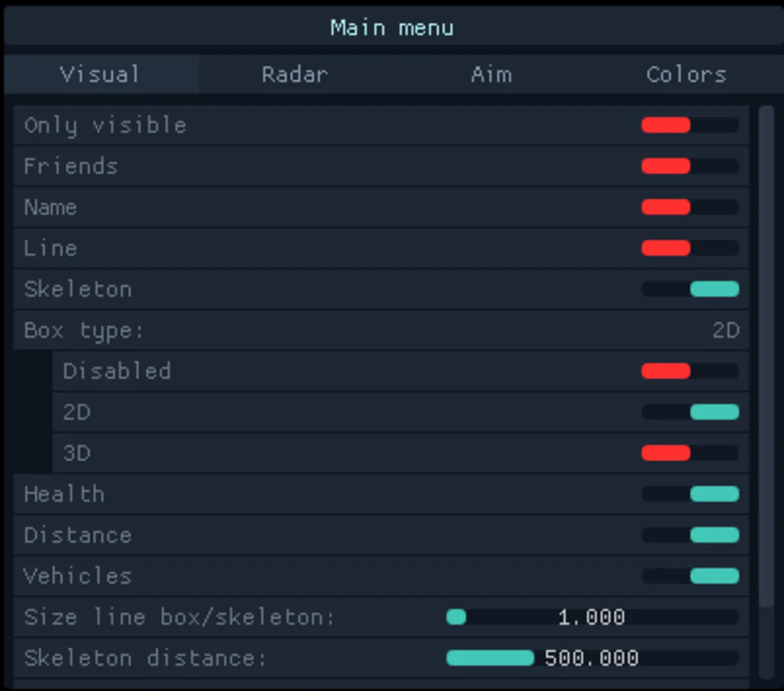The height and width of the screenshot is (691, 784).
Task: Open the Radar tab
Action: (295, 74)
